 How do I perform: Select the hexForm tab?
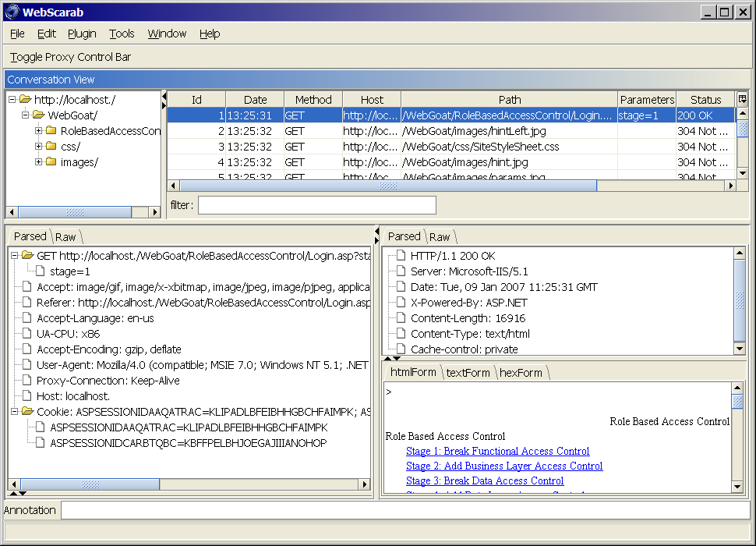[x=521, y=373]
